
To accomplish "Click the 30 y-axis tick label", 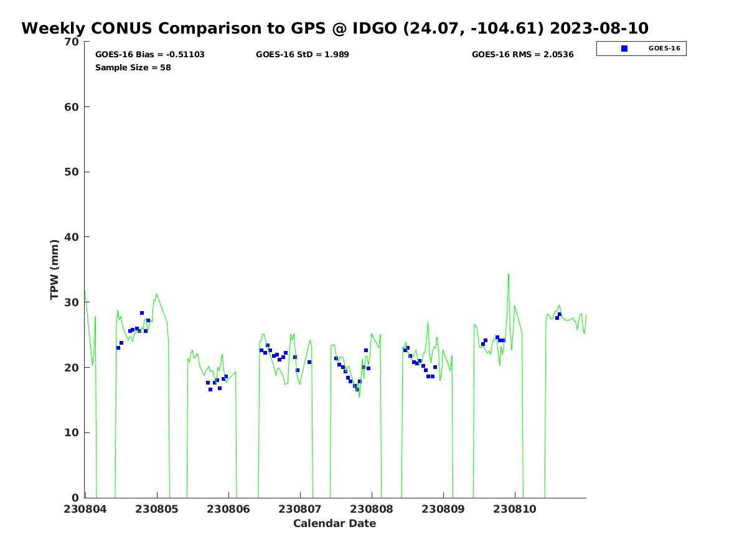I will (x=72, y=302).
